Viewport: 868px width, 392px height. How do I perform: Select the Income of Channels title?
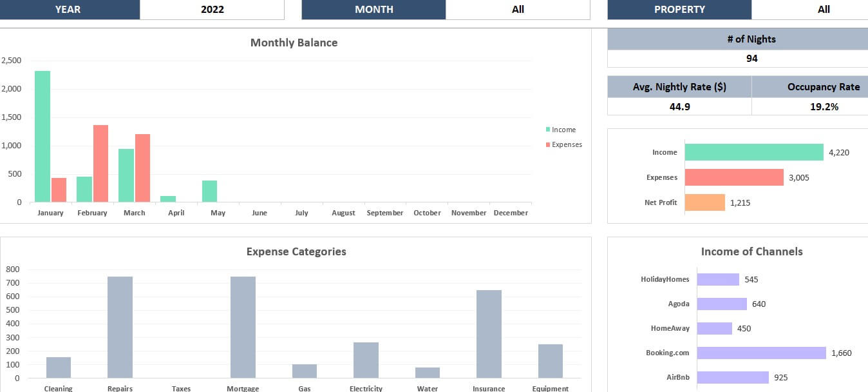pos(751,251)
